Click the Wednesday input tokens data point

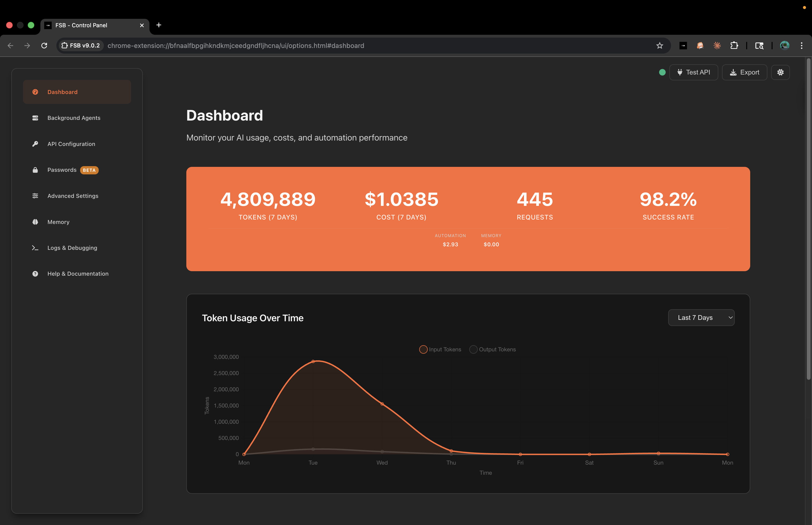pos(382,404)
